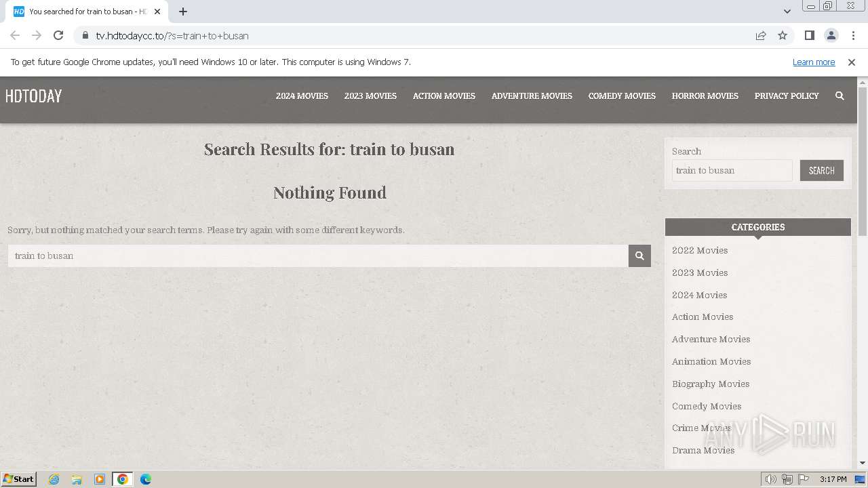Focus the sidebar search input field

click(732, 170)
